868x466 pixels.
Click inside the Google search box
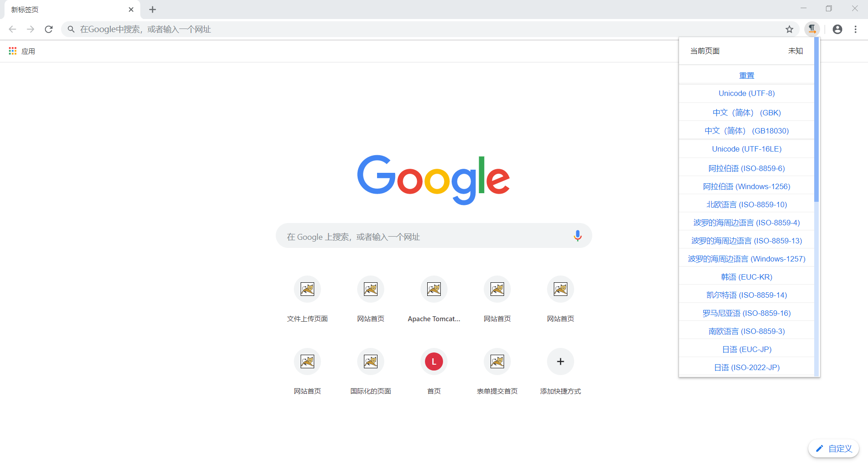pyautogui.click(x=407, y=236)
